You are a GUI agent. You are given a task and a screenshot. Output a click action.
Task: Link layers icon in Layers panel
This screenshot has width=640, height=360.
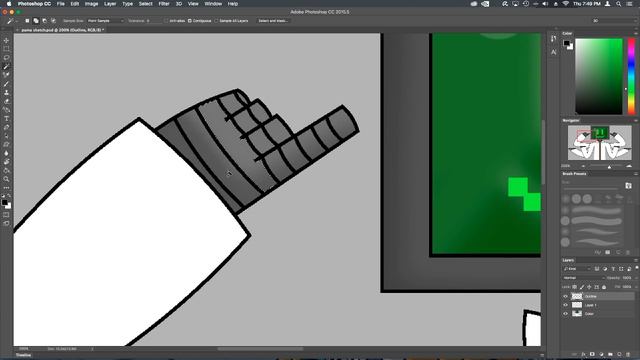(574, 354)
